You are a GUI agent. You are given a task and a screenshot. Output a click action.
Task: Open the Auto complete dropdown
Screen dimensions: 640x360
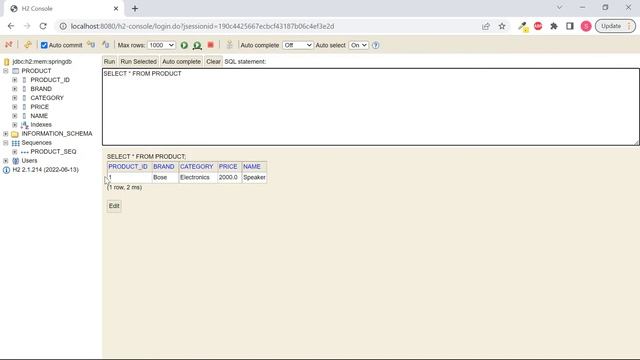[x=298, y=45]
